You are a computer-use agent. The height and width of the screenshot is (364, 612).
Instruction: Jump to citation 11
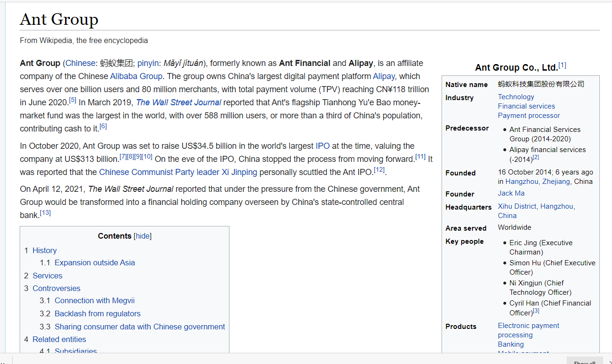pyautogui.click(x=420, y=156)
